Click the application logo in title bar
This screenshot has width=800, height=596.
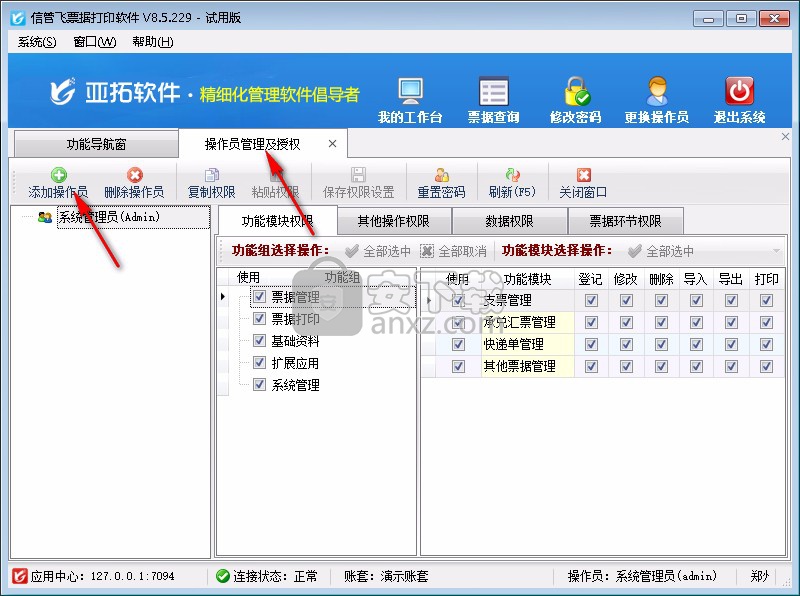18,18
